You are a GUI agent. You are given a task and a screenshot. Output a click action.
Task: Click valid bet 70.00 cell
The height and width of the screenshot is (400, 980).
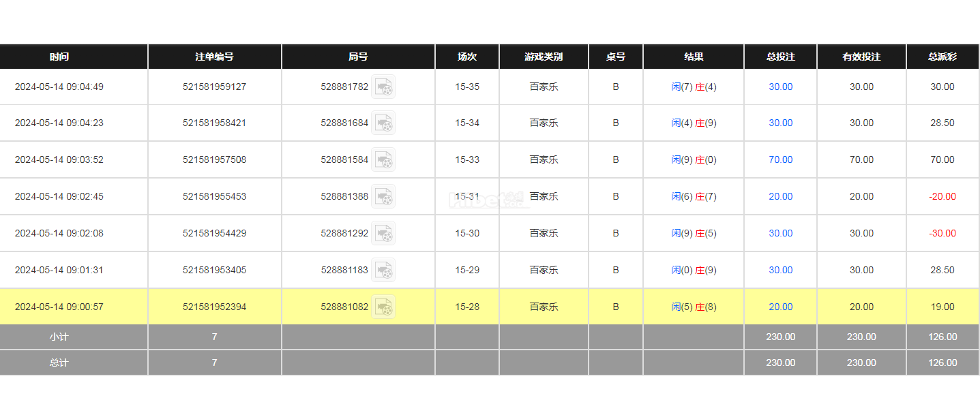click(x=861, y=159)
